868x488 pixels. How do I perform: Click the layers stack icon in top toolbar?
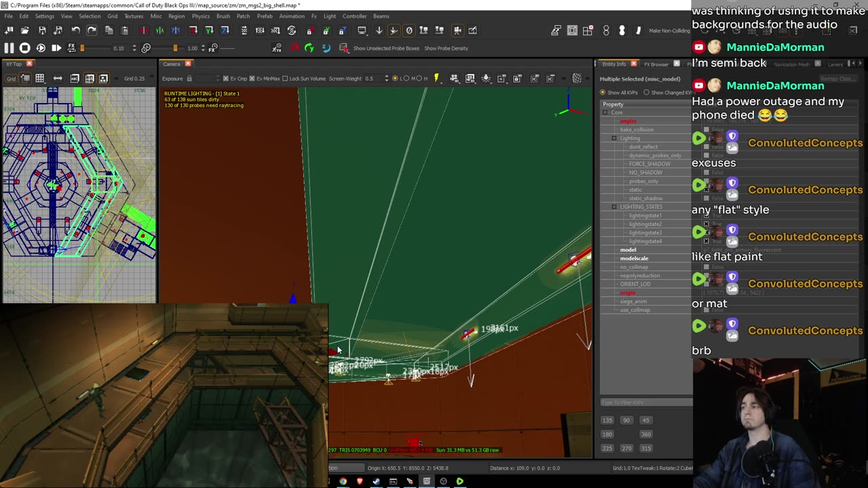(x=556, y=30)
